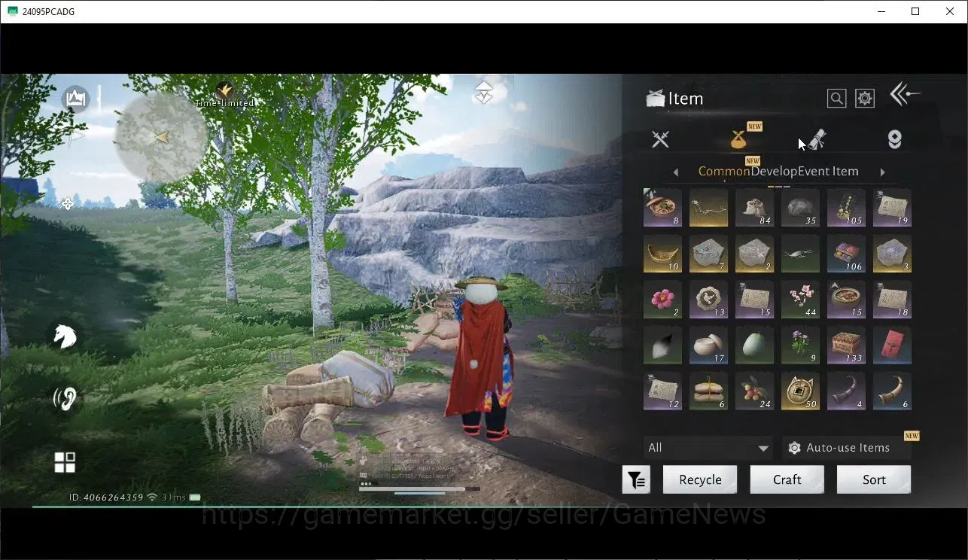Close the Item panel with back arrow
This screenshot has width=968, height=560.
tap(904, 94)
